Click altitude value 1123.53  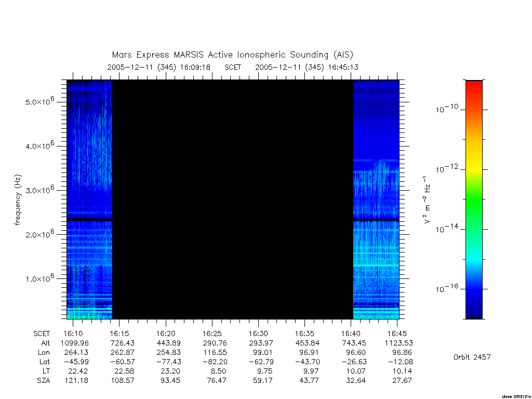click(398, 343)
